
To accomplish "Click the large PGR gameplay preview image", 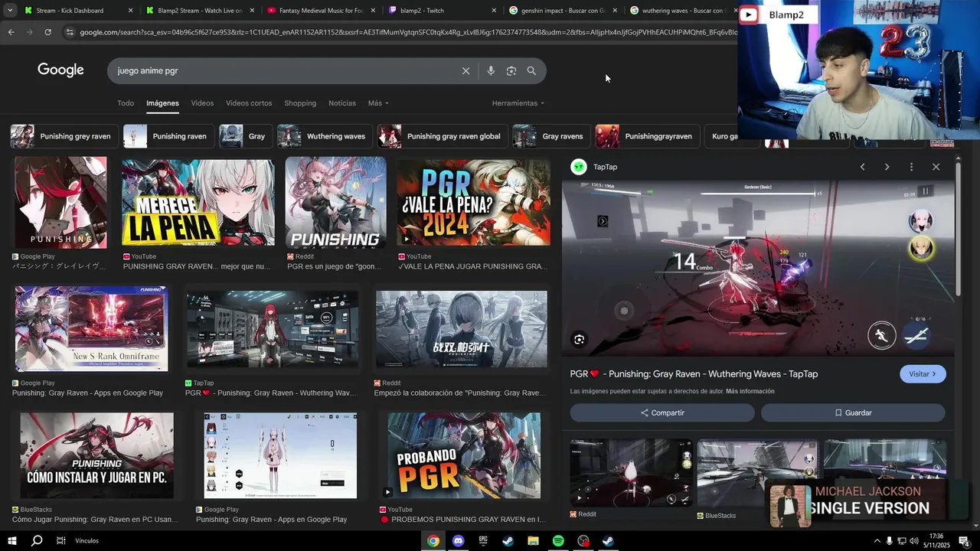I will [x=758, y=268].
